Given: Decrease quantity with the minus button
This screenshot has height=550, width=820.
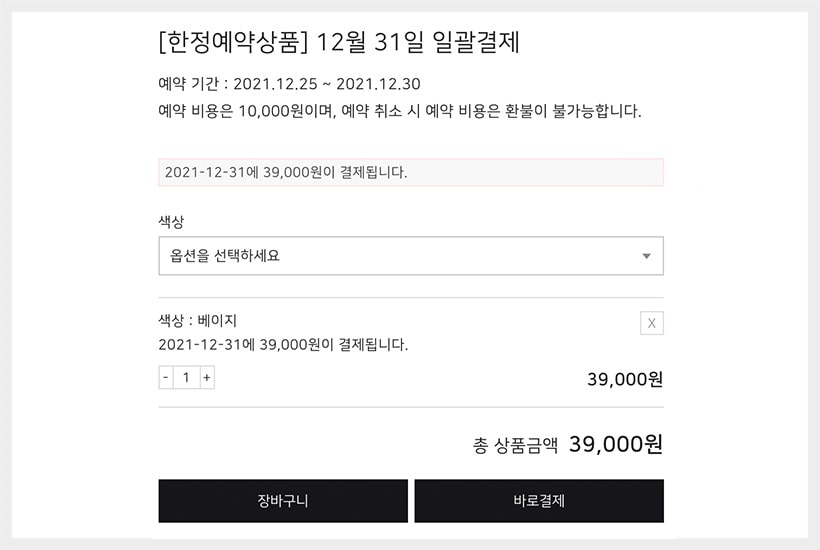Looking at the screenshot, I should point(165,378).
